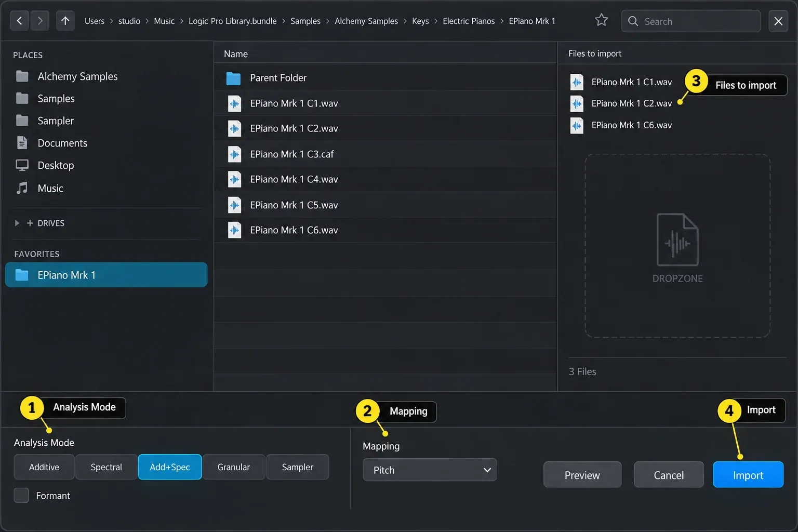798x532 pixels.
Task: Go forward with the right arrow button
Action: (x=40, y=21)
